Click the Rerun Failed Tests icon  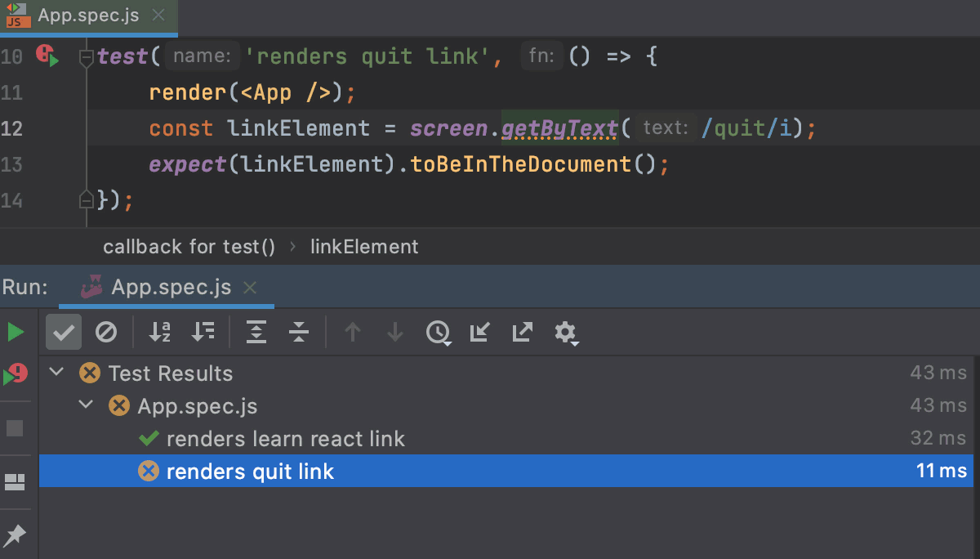(16, 373)
